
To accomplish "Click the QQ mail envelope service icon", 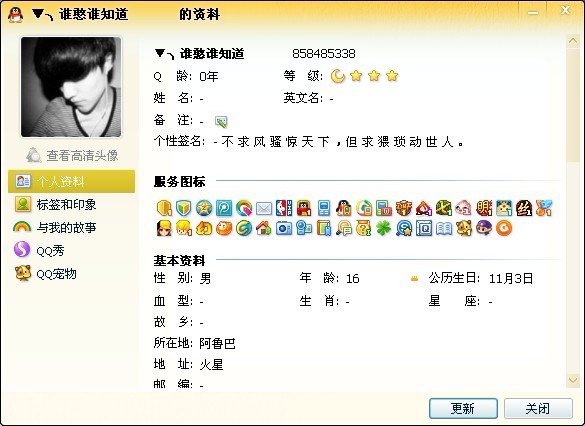I will click(x=264, y=208).
